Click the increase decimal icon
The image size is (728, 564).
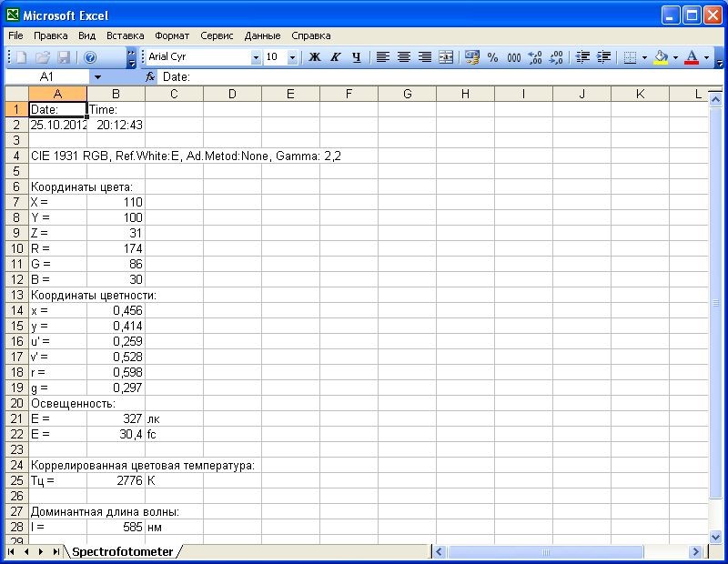point(534,56)
